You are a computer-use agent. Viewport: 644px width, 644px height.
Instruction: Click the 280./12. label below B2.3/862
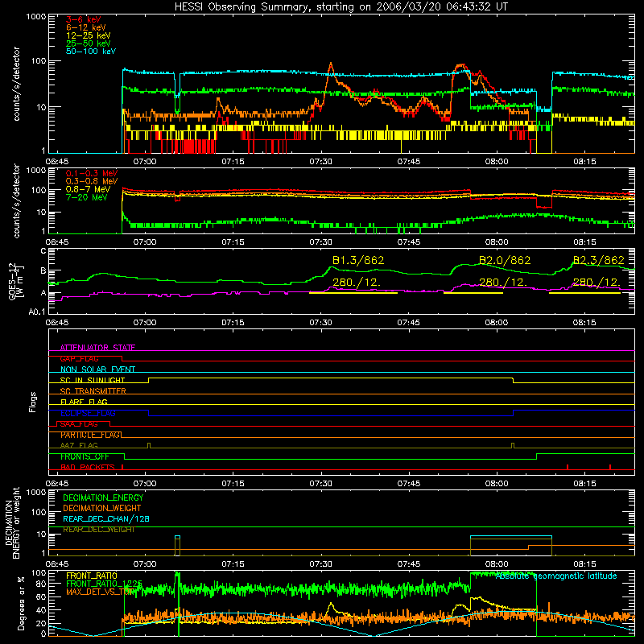597,283
